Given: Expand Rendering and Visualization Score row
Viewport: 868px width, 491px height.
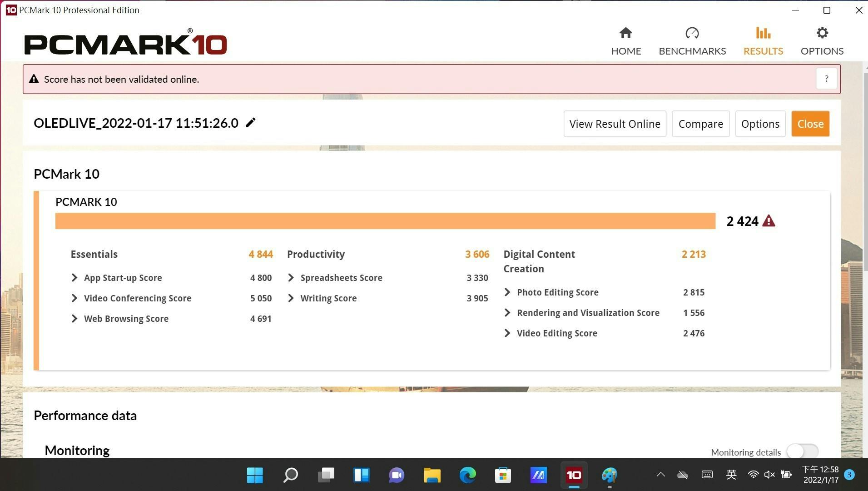Looking at the screenshot, I should [507, 313].
